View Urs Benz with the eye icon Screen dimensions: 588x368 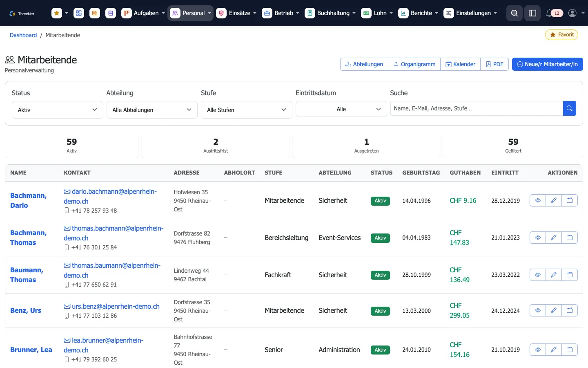click(538, 310)
